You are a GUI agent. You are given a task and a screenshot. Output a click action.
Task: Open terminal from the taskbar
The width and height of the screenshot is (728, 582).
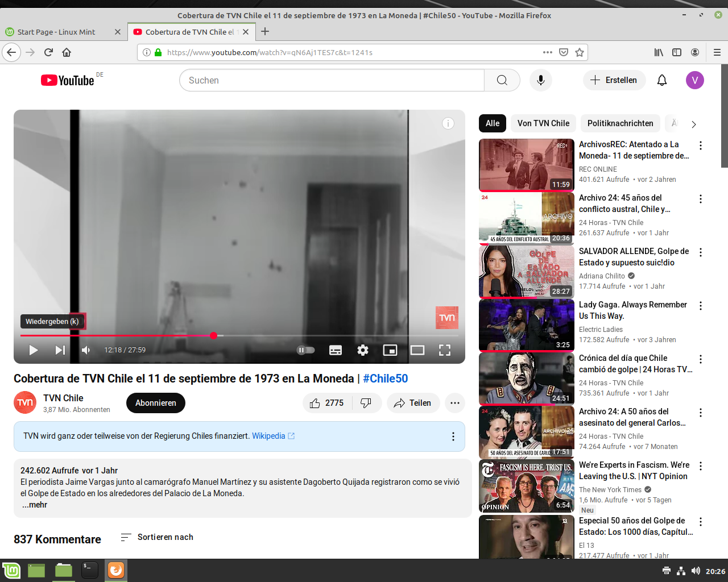point(89,570)
